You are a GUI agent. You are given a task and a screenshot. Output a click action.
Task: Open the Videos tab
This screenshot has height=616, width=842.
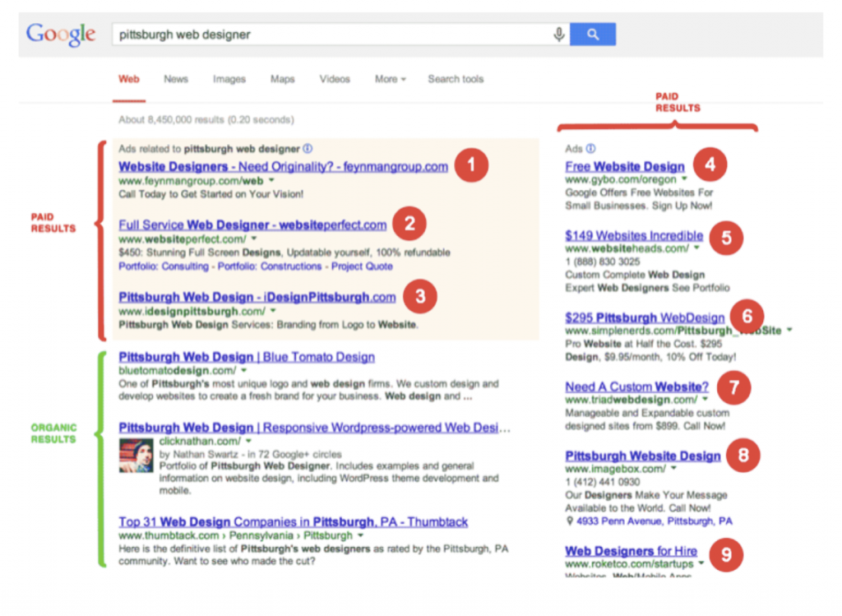[x=335, y=79]
